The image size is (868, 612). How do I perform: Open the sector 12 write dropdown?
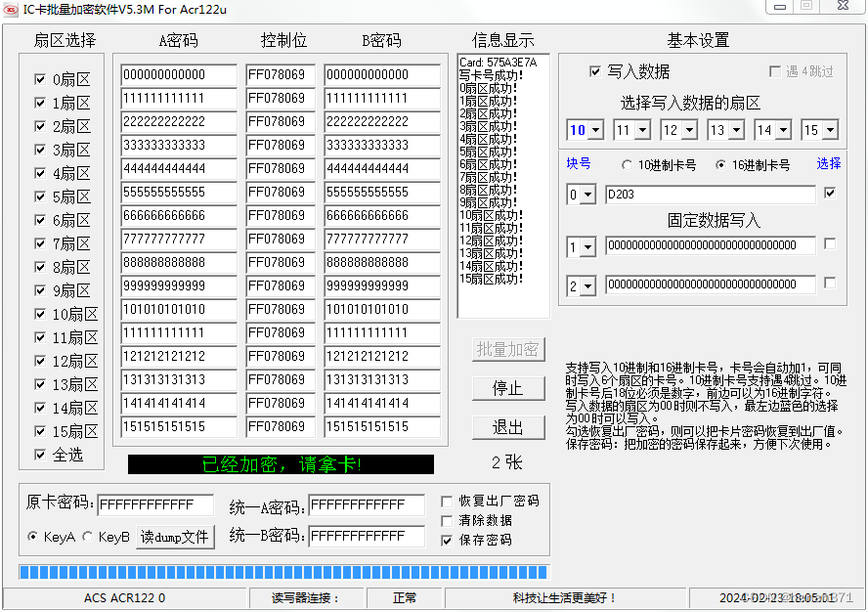(690, 130)
